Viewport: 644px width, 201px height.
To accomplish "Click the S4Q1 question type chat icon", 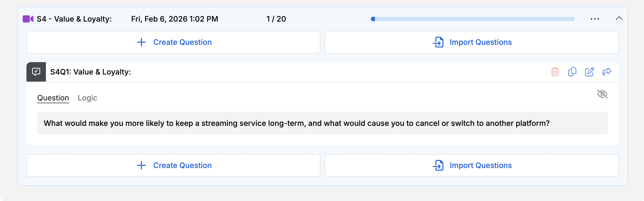I will click(36, 72).
